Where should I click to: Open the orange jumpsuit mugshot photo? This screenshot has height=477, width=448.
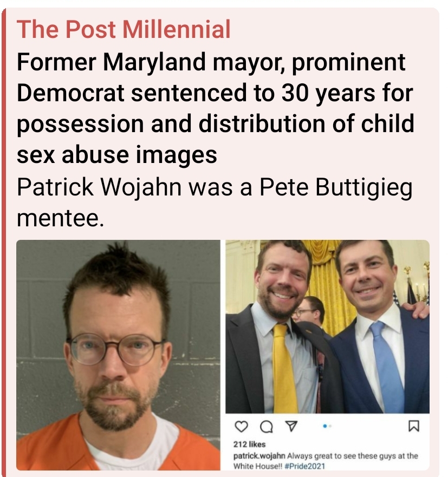pos(119,355)
